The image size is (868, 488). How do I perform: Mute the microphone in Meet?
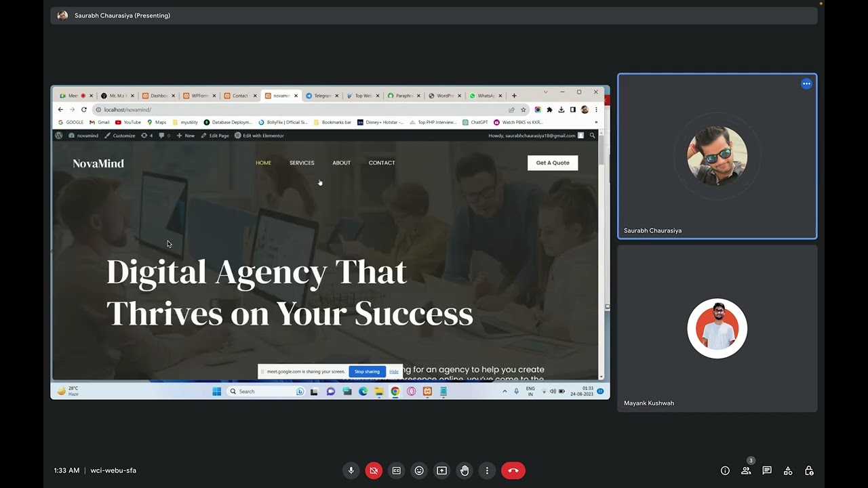click(x=351, y=470)
